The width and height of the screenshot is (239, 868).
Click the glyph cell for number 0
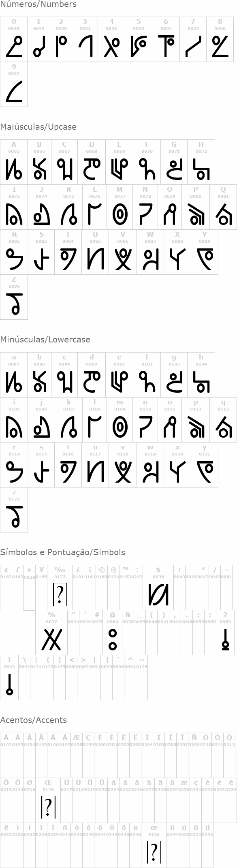click(x=14, y=39)
